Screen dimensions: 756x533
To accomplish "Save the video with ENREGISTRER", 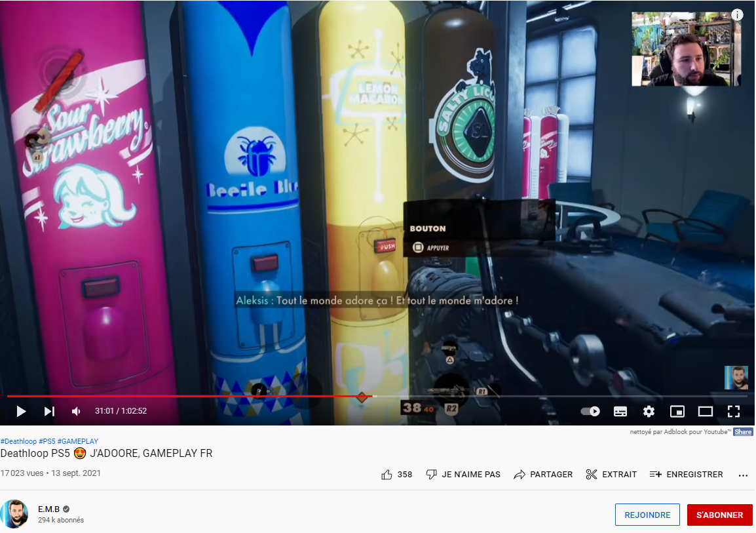I will click(686, 475).
